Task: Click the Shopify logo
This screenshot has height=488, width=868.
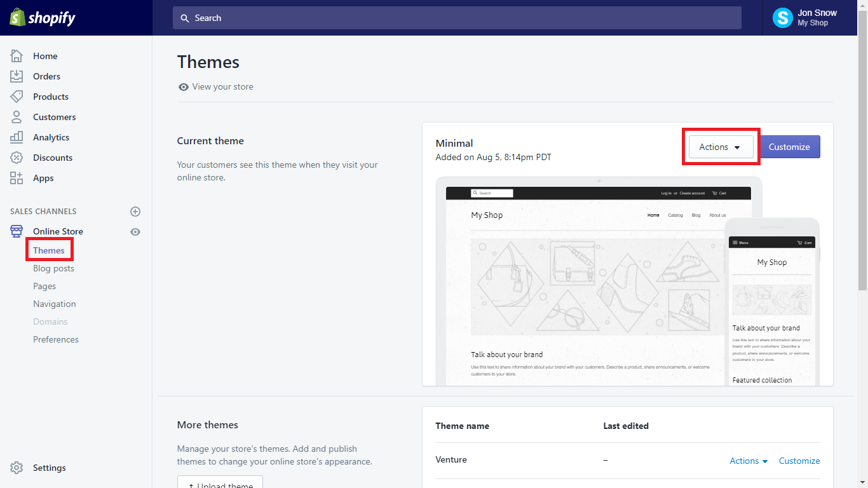Action: 43,18
